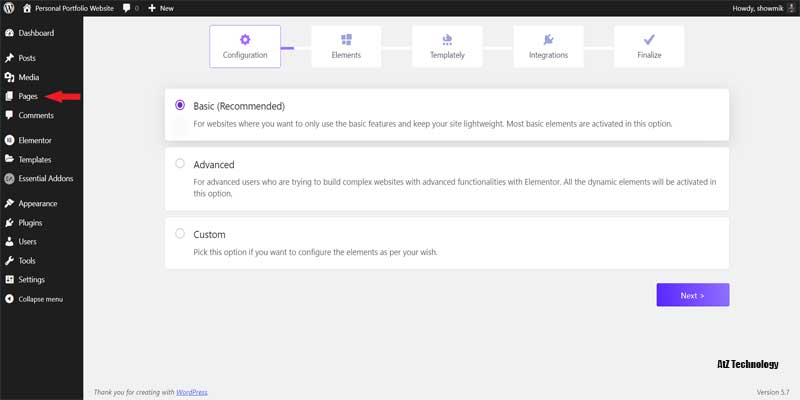Click the Pages icon in sidebar
The height and width of the screenshot is (400, 800).
[9, 96]
